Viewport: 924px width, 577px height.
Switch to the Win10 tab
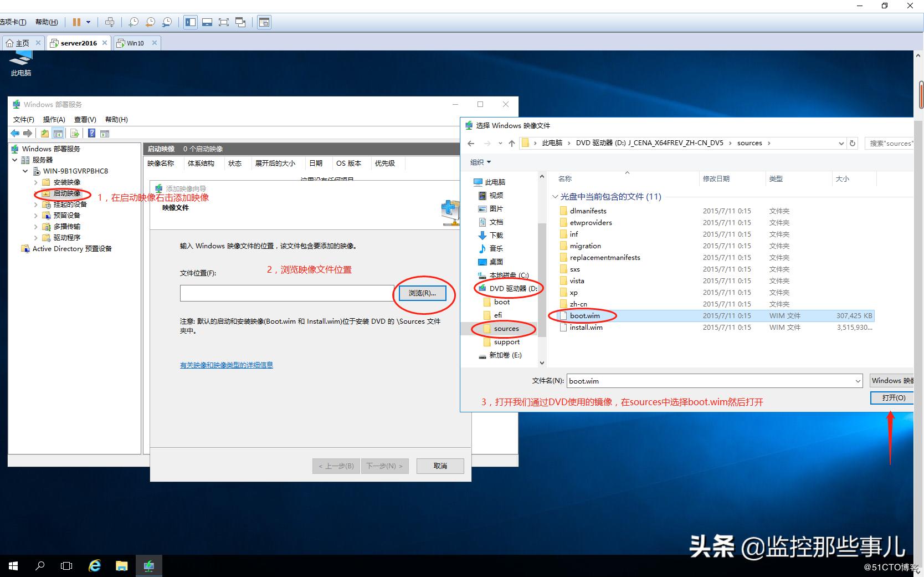click(x=135, y=43)
